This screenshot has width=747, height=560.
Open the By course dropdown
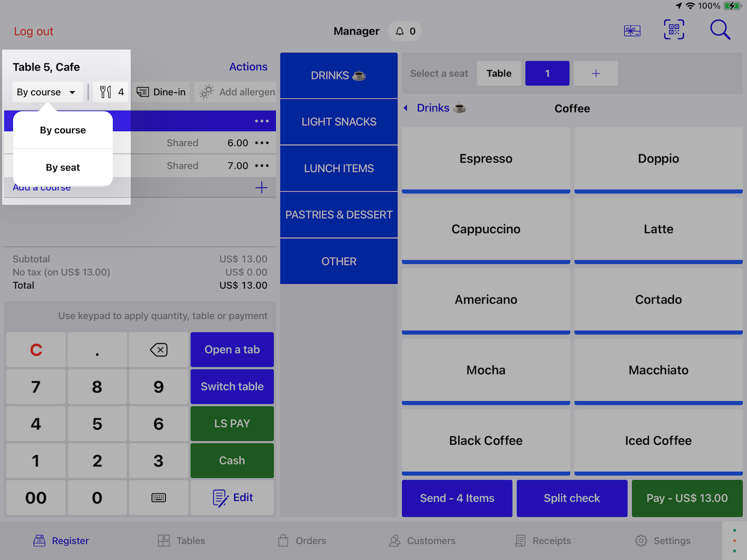click(47, 92)
